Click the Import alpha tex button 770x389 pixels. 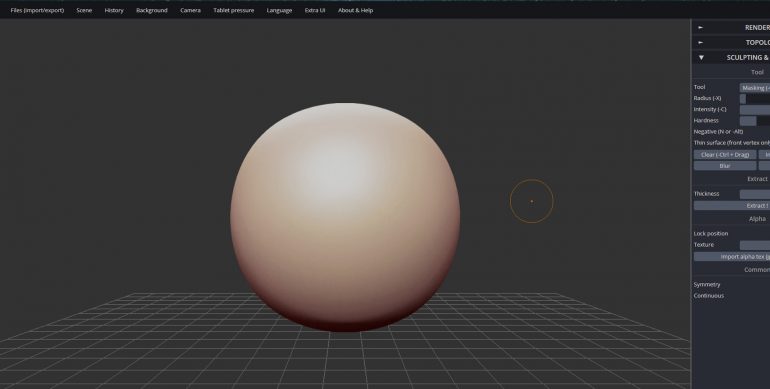point(732,257)
